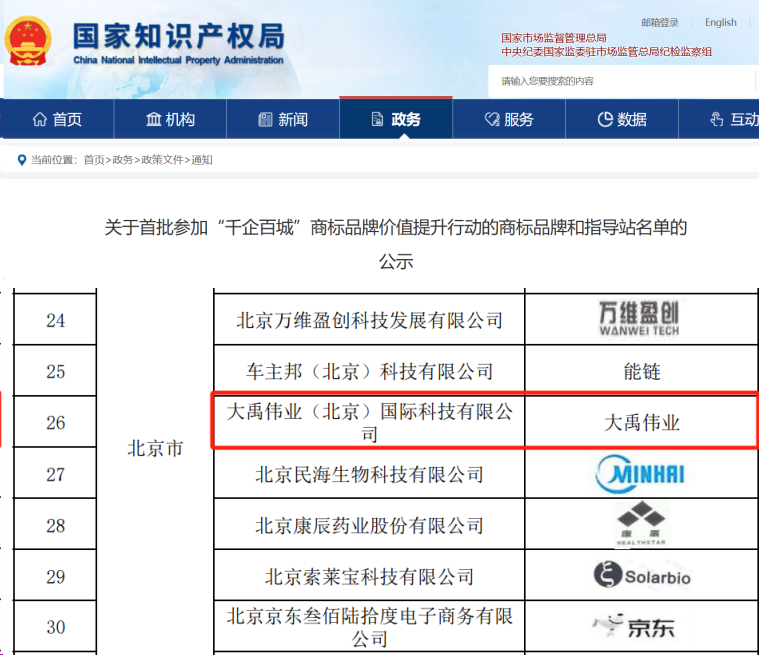The image size is (759, 655).
Task: Click the 北京市 region cell
Action: pyautogui.click(x=155, y=448)
